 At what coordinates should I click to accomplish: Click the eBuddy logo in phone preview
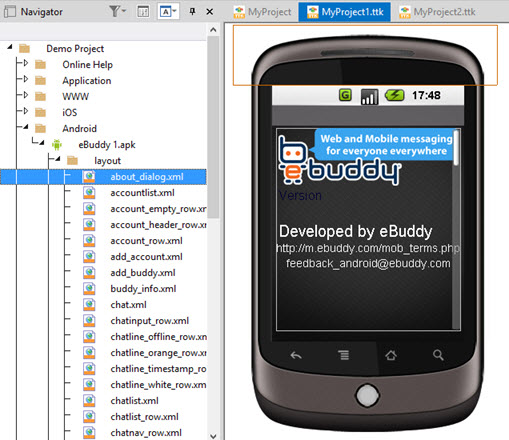coord(340,161)
